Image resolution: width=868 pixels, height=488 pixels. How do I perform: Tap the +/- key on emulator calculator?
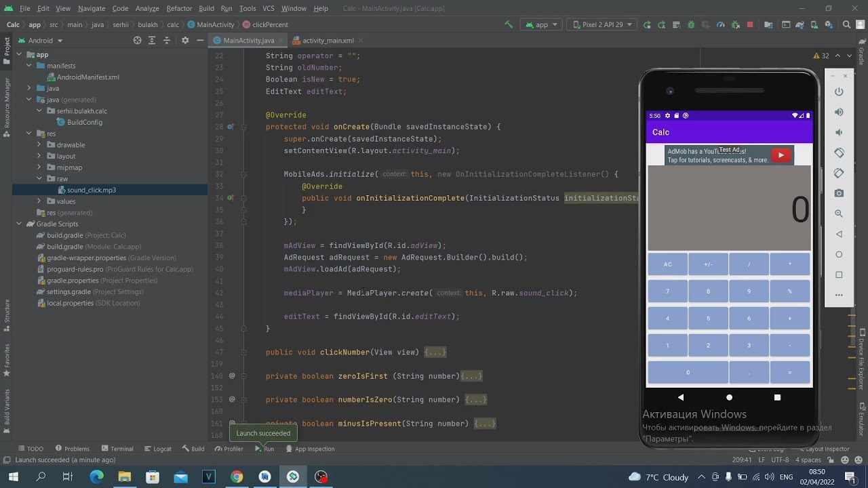(708, 264)
